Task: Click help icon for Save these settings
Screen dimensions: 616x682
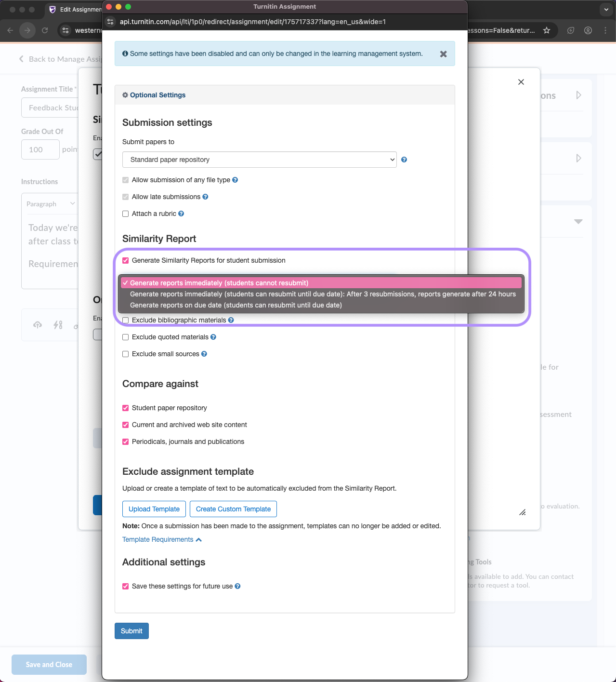Action: (x=237, y=586)
